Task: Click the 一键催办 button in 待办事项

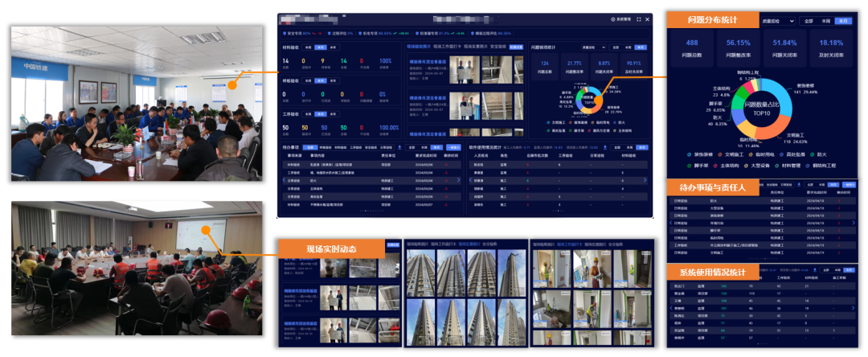Action: pos(454,147)
